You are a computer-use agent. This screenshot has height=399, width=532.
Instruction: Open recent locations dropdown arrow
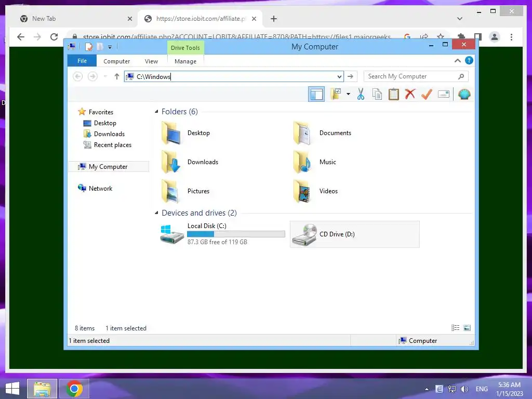coord(105,76)
